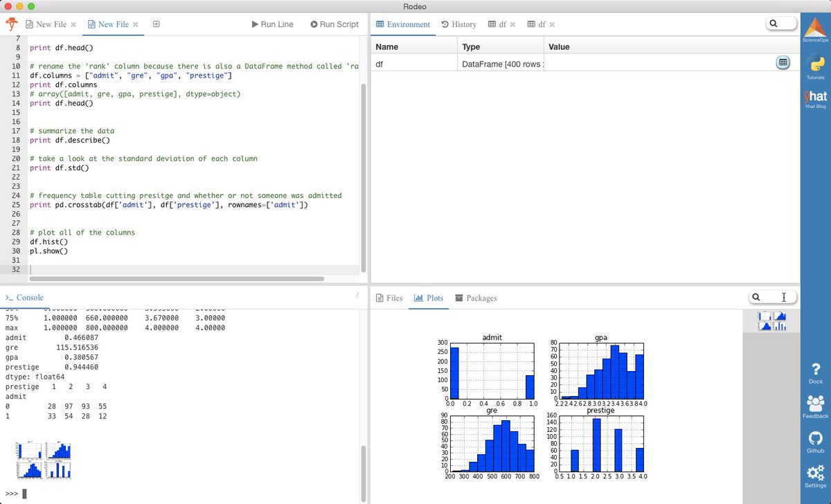Click Run Line to execute current line
Viewport: 831px width, 504px height.
point(272,24)
